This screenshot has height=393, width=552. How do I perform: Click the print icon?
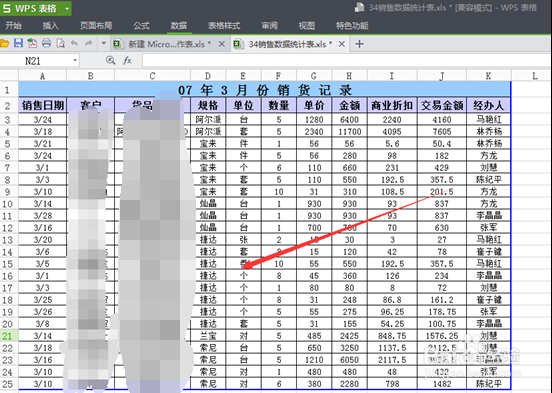pos(46,43)
